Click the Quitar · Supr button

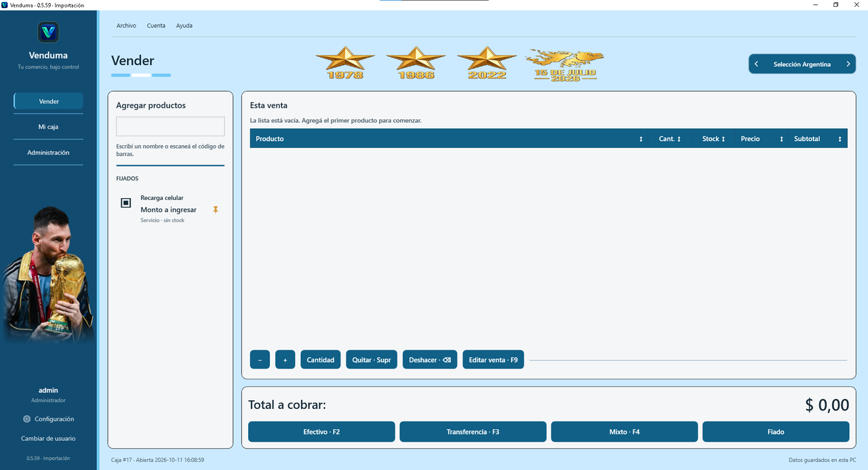click(x=372, y=359)
